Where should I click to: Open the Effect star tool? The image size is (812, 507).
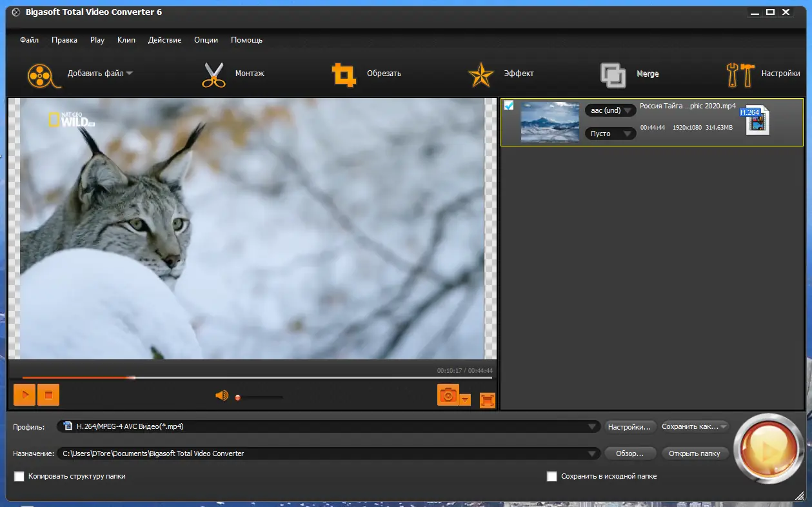click(480, 74)
